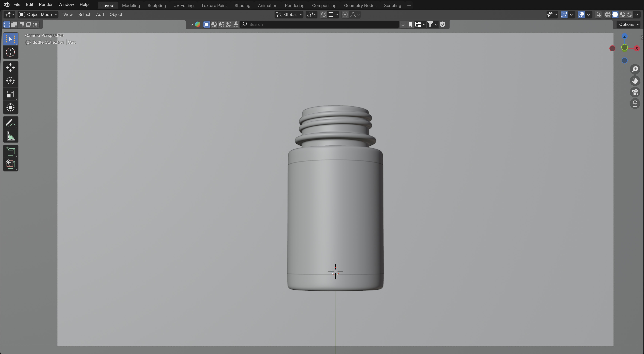The image size is (644, 354).
Task: Set selection mode to Intersect
Action: pos(36,24)
